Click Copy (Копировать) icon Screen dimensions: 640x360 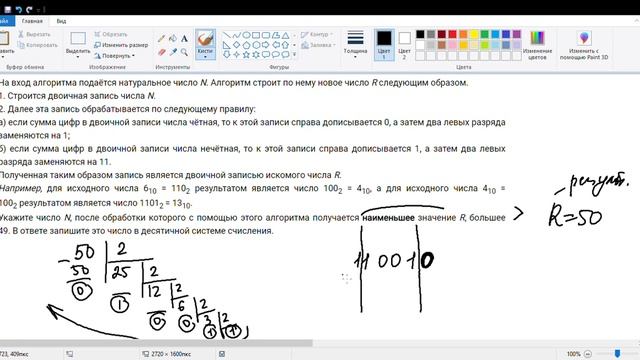point(21,45)
